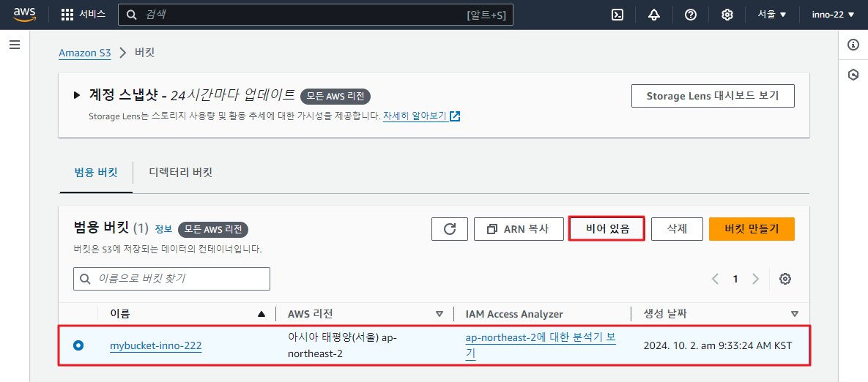Open the 서울 region dropdown
The width and height of the screenshot is (868, 382).
772,15
